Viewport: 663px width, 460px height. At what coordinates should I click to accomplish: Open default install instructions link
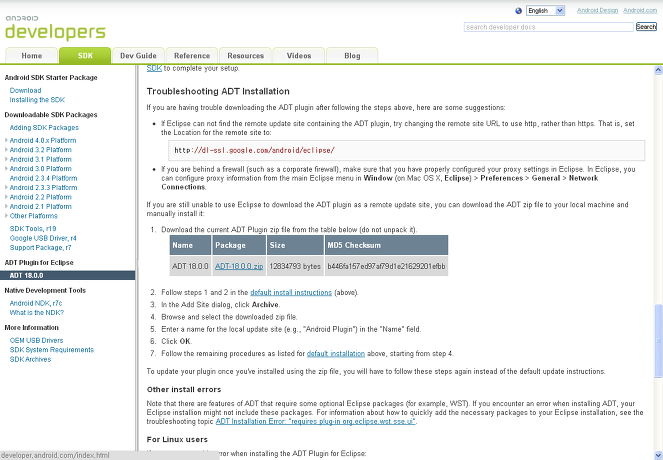pyautogui.click(x=291, y=292)
